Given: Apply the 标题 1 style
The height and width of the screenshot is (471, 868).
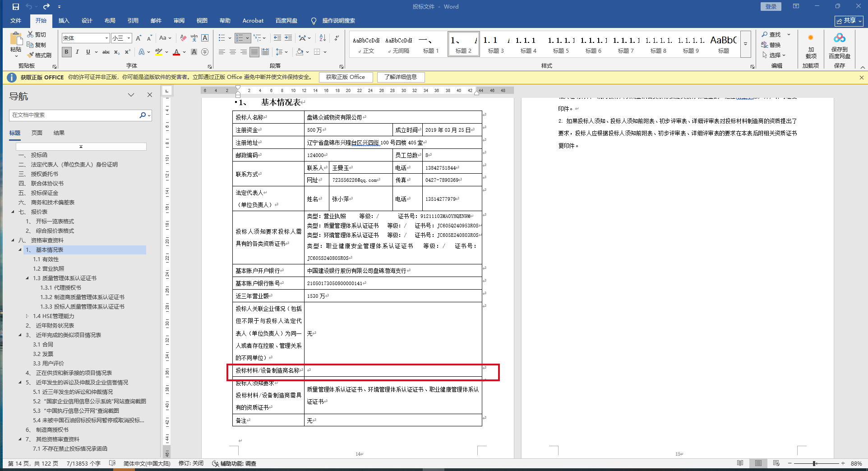Looking at the screenshot, I should click(x=431, y=44).
